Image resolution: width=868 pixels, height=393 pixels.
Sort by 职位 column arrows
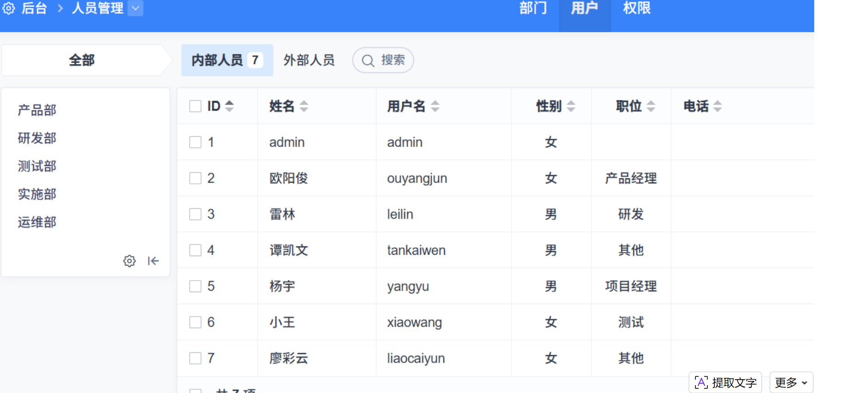click(x=651, y=106)
